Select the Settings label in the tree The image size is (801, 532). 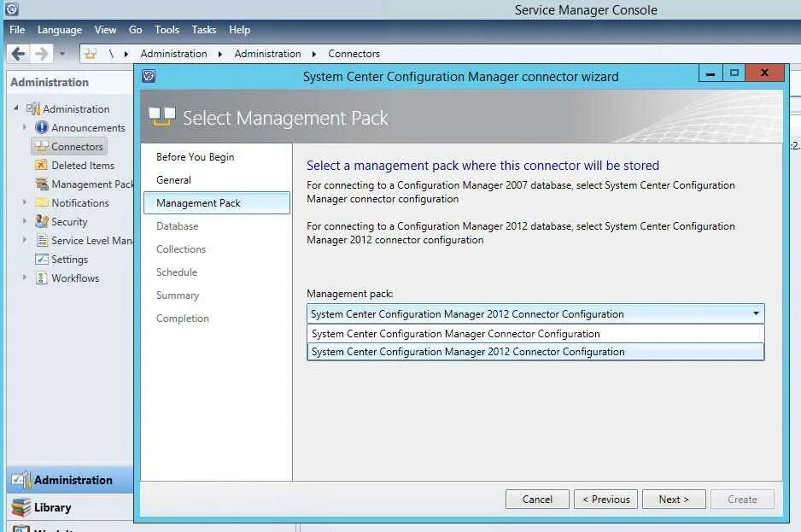(69, 260)
